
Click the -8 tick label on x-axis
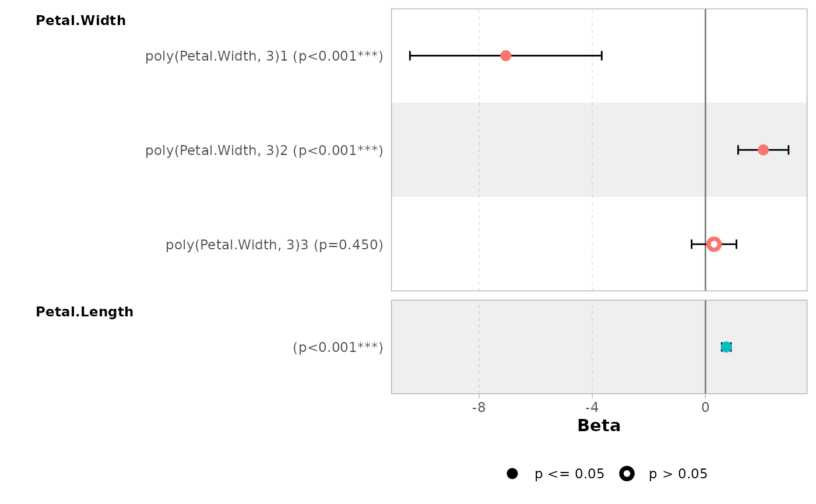[x=479, y=407]
